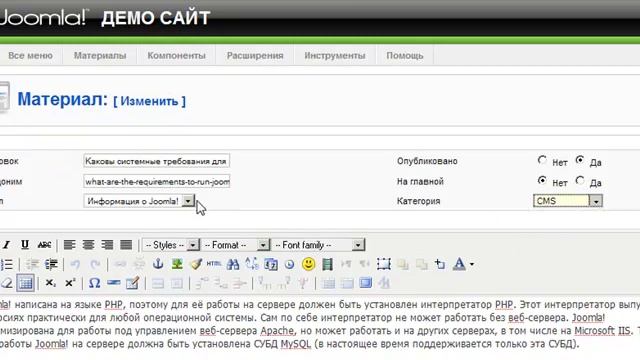Set На главной to Да
The width and height of the screenshot is (640, 360).
[580, 180]
